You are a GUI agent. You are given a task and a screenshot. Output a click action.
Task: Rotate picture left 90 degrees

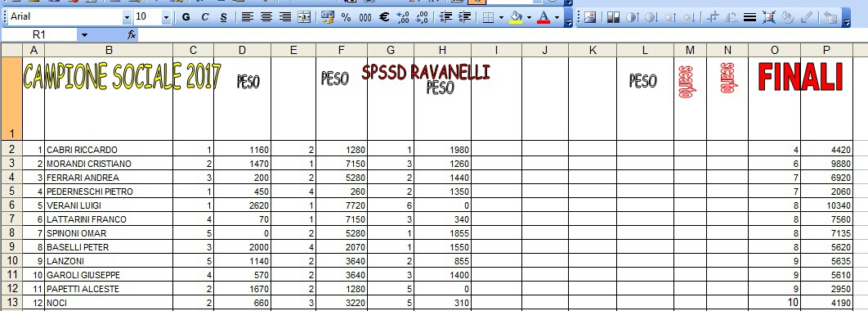tap(732, 17)
